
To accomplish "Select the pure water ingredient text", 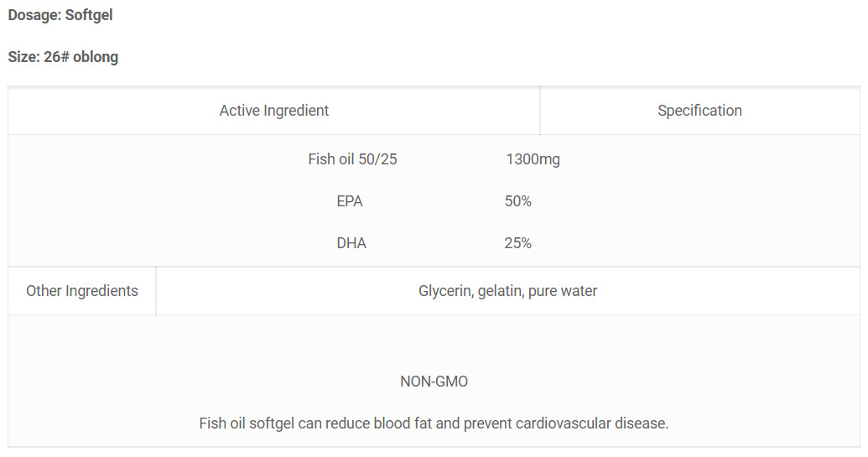I will [563, 291].
